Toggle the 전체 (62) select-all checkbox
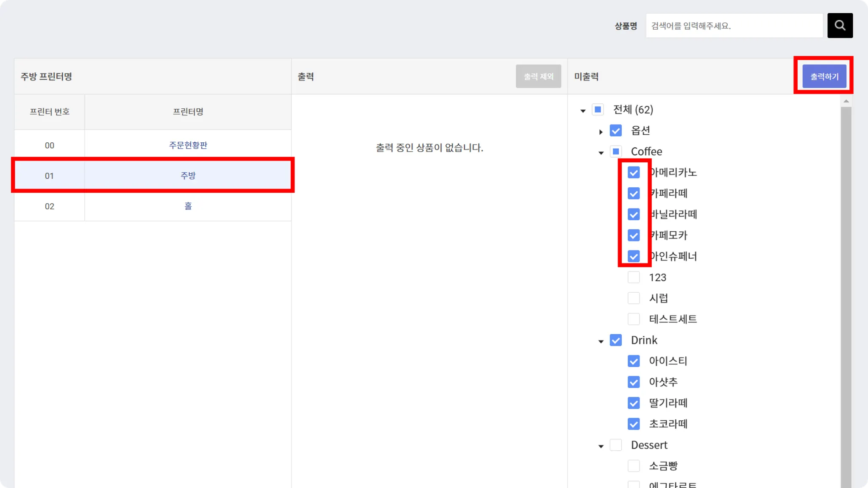 (598, 110)
